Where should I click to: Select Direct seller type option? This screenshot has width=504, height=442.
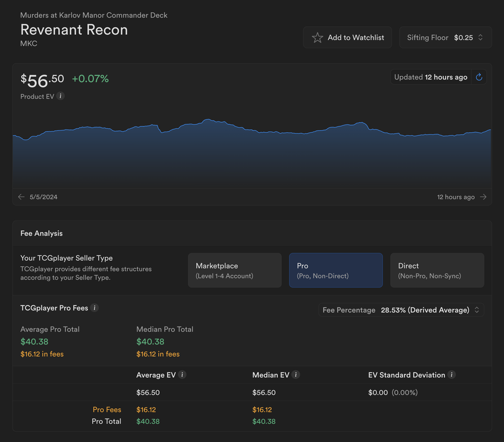(x=437, y=270)
